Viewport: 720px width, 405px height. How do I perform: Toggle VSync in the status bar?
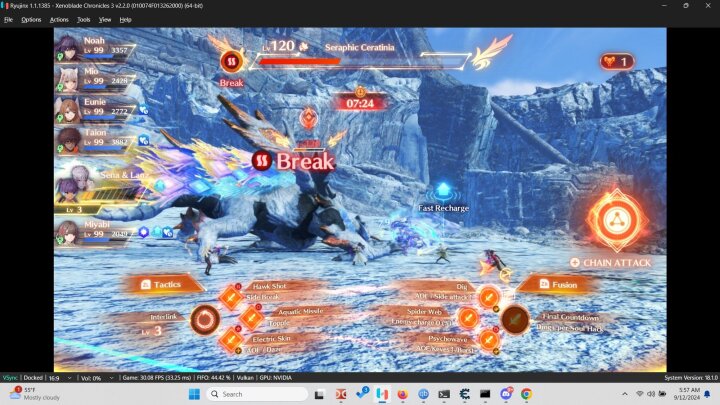pyautogui.click(x=9, y=377)
